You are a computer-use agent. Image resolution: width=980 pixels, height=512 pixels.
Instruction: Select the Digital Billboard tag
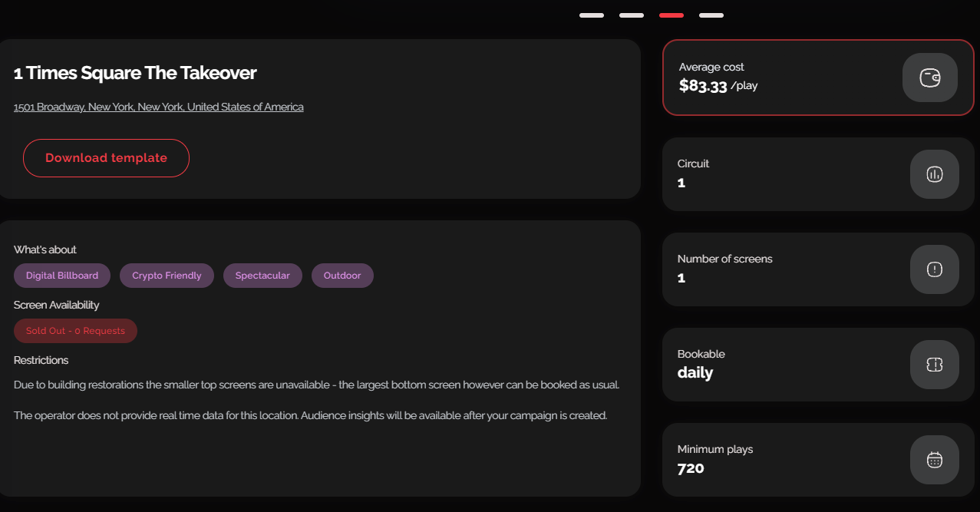[62, 276]
